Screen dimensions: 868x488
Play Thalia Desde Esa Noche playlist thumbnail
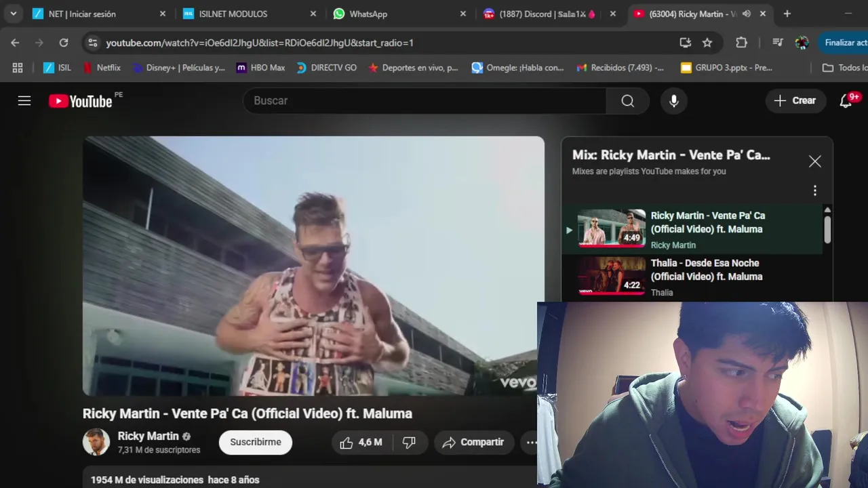coord(611,275)
